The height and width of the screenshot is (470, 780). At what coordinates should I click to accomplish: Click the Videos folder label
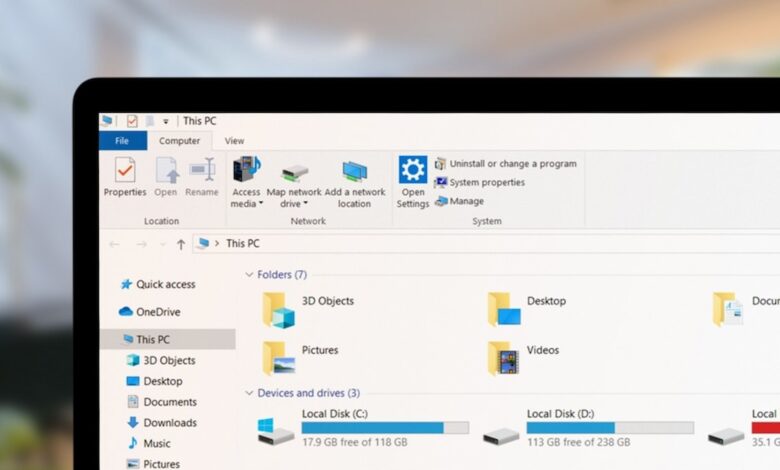pos(543,350)
